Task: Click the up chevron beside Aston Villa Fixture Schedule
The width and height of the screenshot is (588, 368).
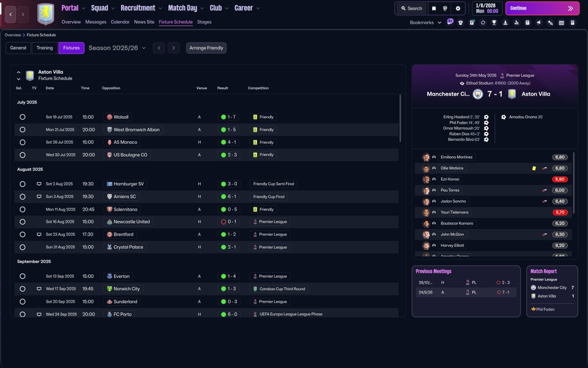Action: tap(19, 72)
